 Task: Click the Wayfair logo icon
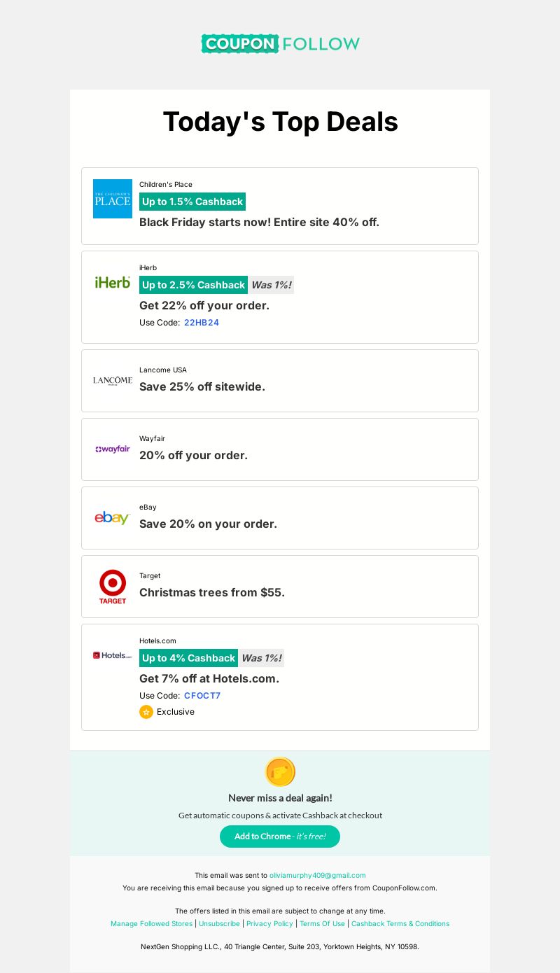point(113,449)
